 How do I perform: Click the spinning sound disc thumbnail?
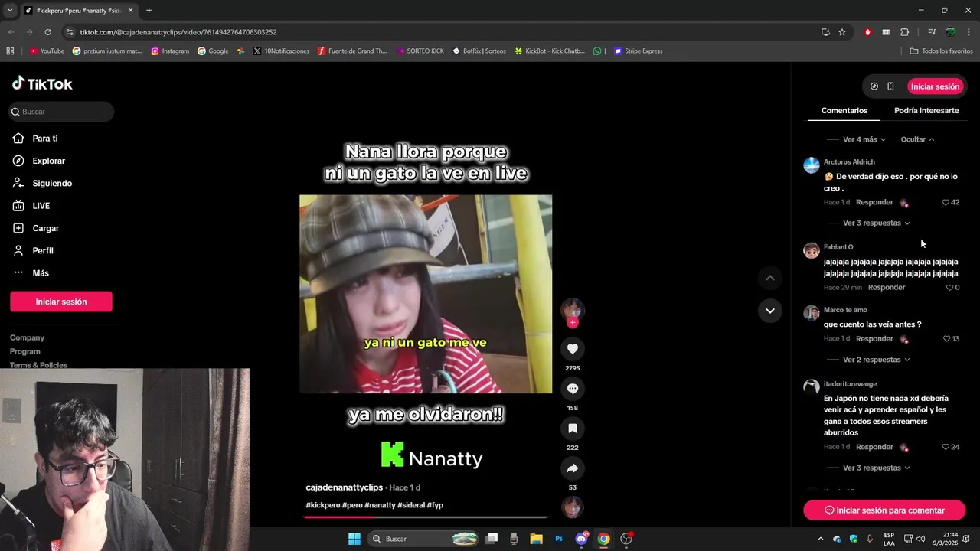pos(573,507)
